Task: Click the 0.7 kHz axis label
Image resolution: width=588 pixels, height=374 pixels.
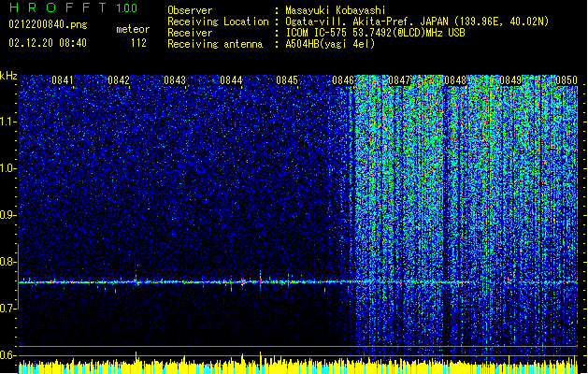Action: click(x=8, y=309)
